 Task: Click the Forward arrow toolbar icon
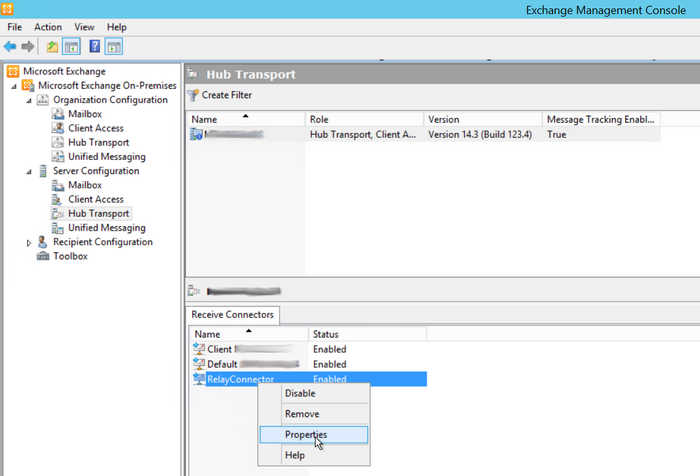click(x=28, y=46)
